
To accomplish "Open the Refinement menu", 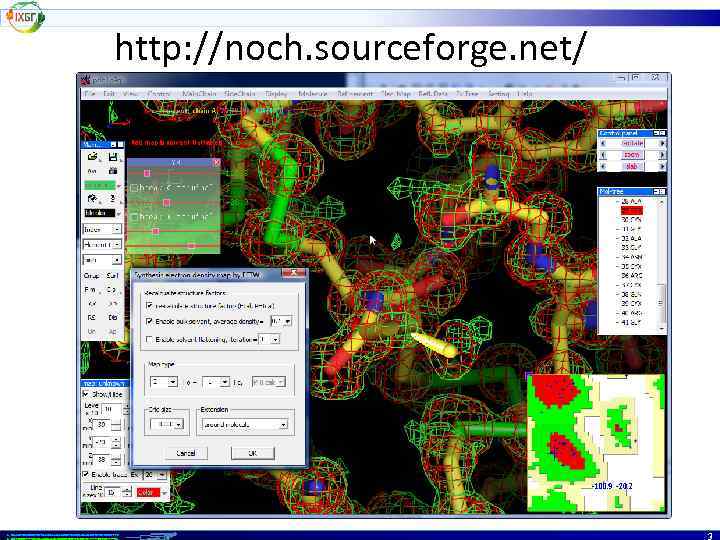I will point(355,93).
